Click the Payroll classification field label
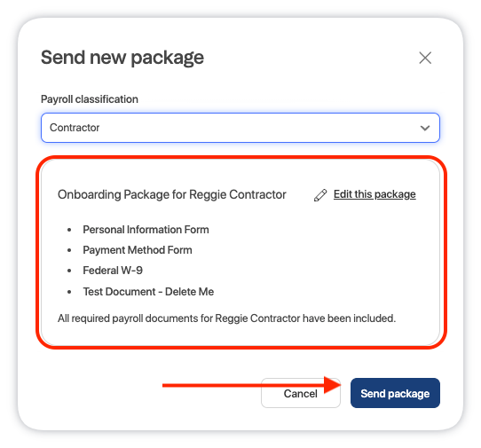Screen dimensions: 481x448 [90, 99]
